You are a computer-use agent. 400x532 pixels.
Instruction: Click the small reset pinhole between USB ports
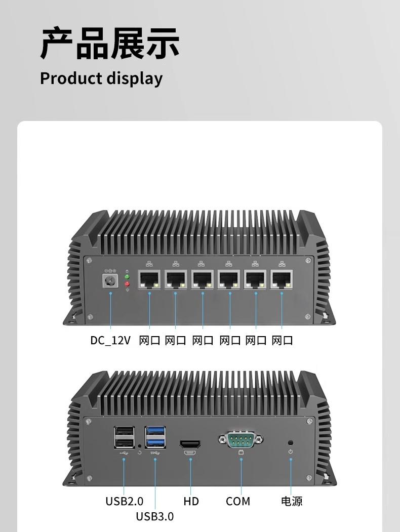tap(140, 446)
